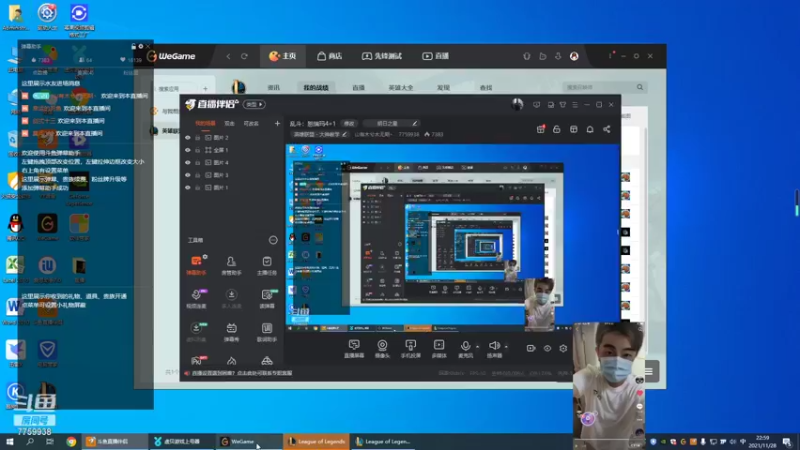
Task: Open the hamburger menu in streaming app
Action: 575,105
